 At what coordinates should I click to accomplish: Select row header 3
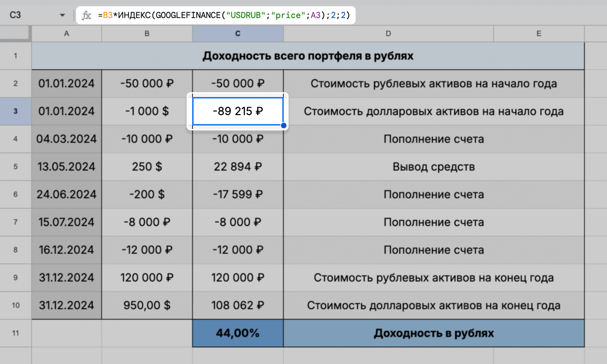(x=16, y=111)
